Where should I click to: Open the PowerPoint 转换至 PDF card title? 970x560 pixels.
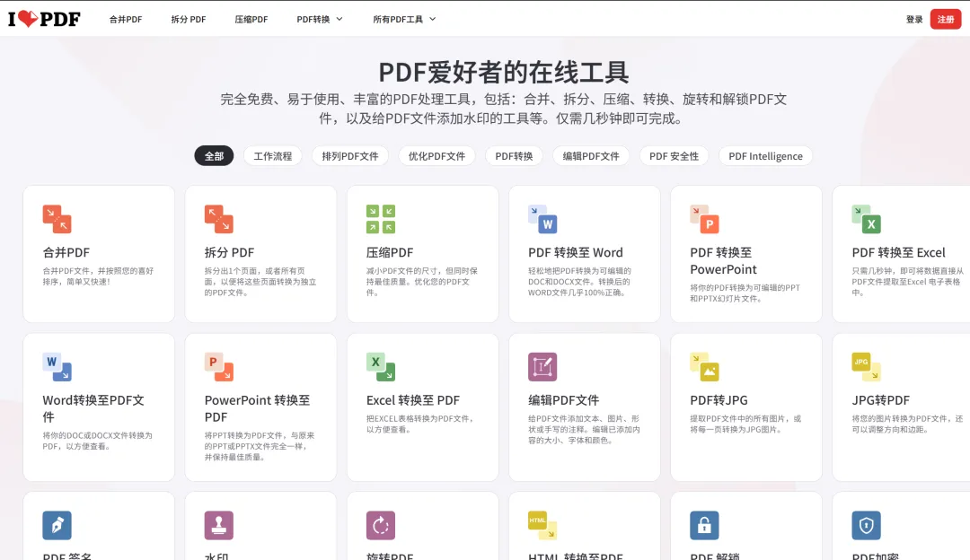pyautogui.click(x=258, y=408)
